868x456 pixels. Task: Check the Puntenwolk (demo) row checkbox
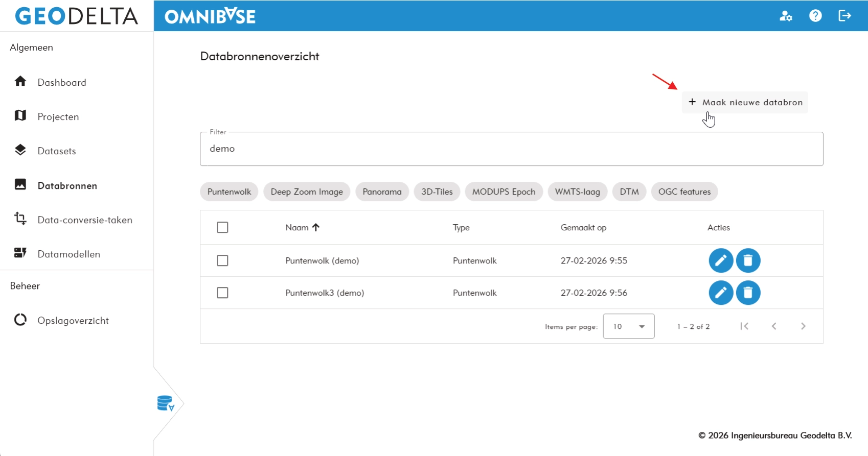pos(222,260)
